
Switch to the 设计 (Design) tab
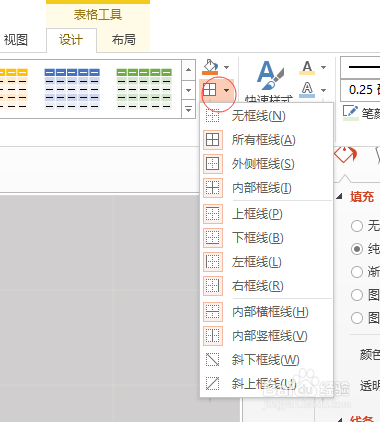pos(71,40)
